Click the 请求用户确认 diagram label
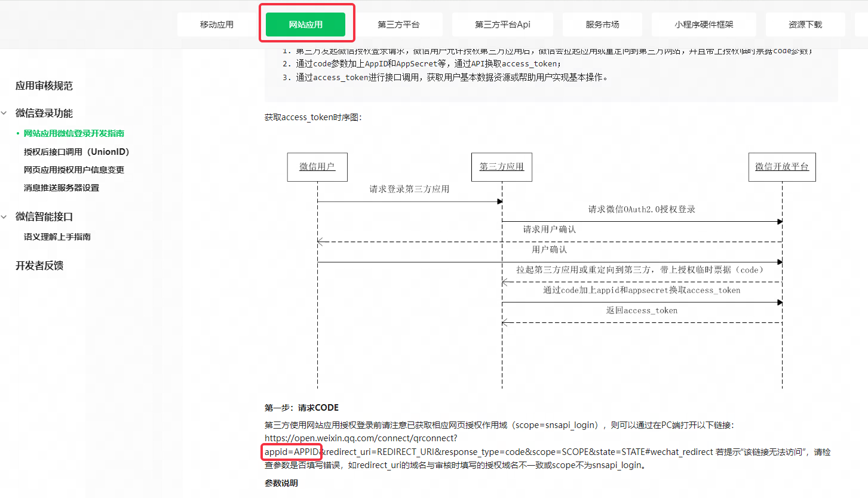The width and height of the screenshot is (868, 498). tap(550, 229)
